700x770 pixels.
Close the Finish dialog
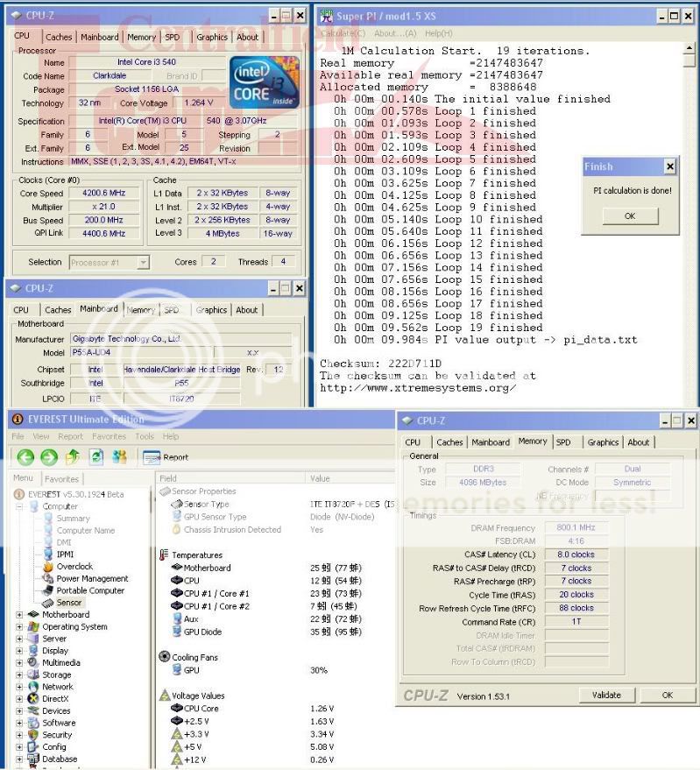coord(670,166)
